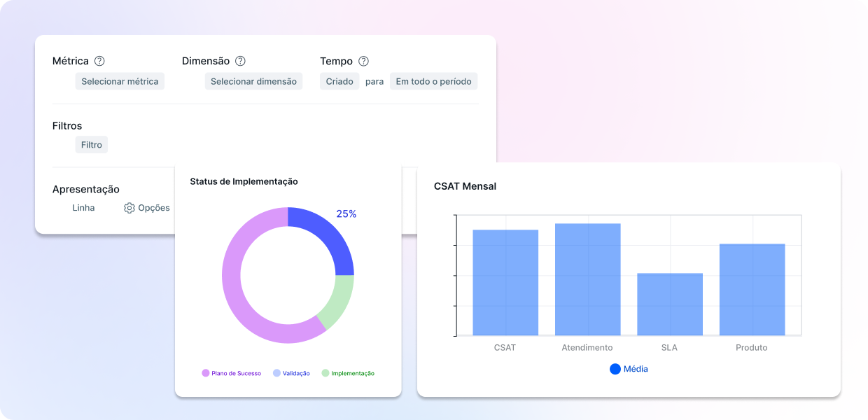The image size is (868, 420).
Task: Click the Filtro button
Action: [91, 145]
